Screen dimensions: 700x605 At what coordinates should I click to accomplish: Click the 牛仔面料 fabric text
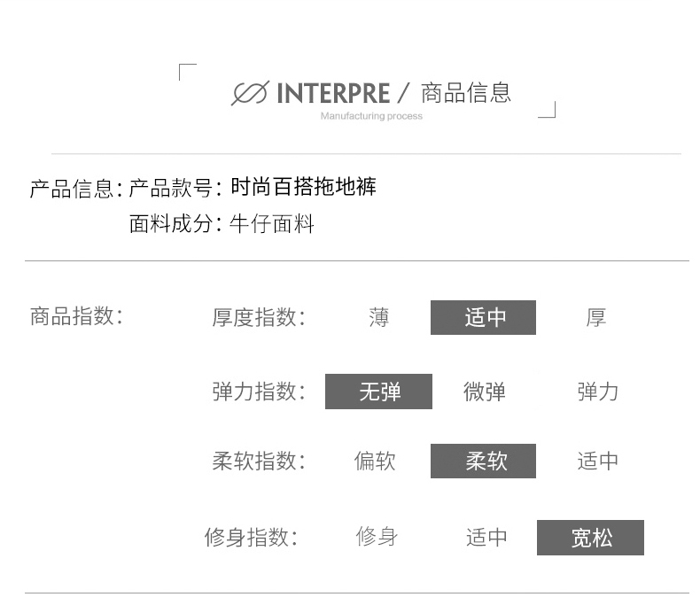(x=271, y=223)
